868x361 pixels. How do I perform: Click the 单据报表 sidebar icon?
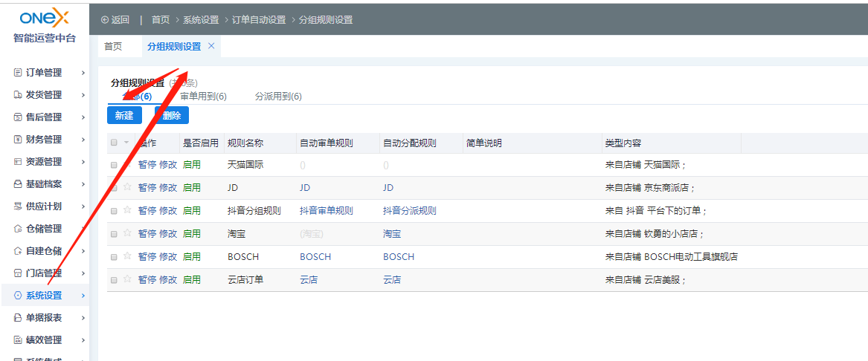(x=18, y=318)
